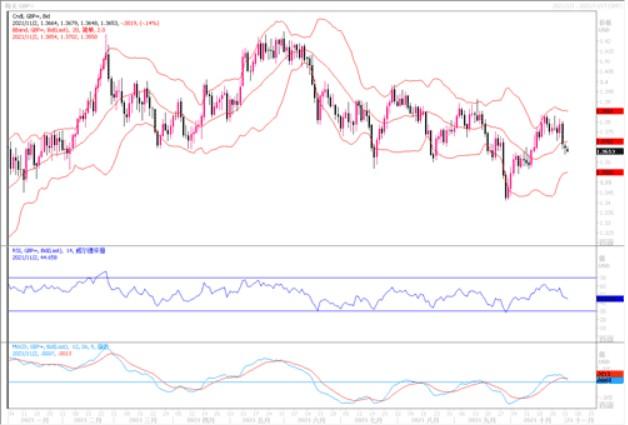This screenshot has height=425, width=628.
Task: Click the MACD values line below its legend
Action: tap(45, 354)
